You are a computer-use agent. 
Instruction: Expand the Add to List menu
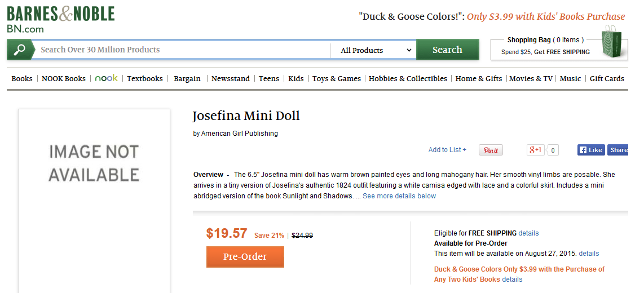click(x=447, y=150)
